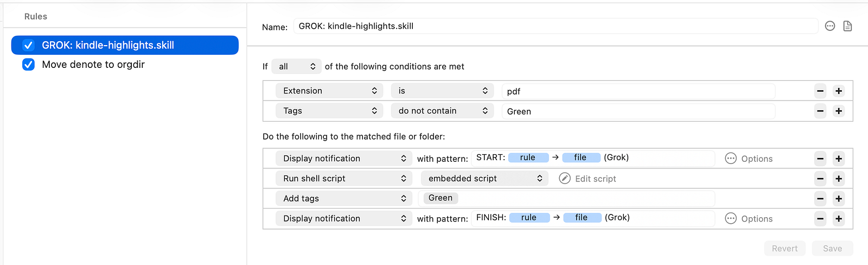Click the Rules list header
Screen dimensions: 868x265
[x=36, y=16]
